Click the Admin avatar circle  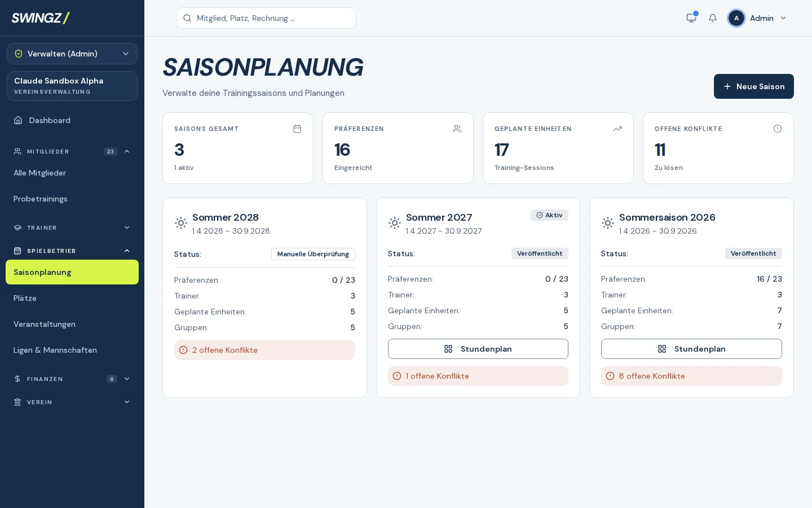pos(736,18)
